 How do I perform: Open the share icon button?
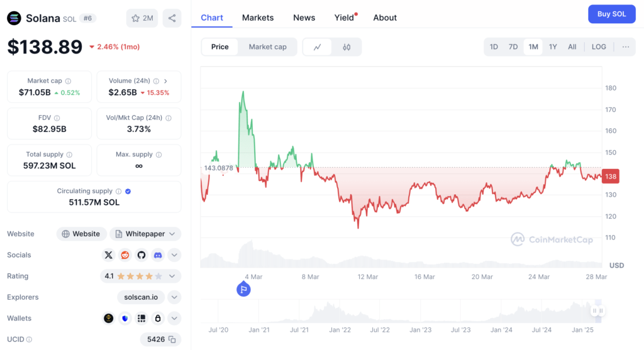(x=172, y=18)
